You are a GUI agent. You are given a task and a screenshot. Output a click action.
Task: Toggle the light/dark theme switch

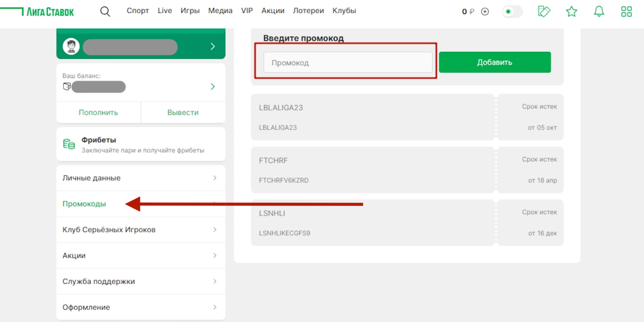(512, 12)
